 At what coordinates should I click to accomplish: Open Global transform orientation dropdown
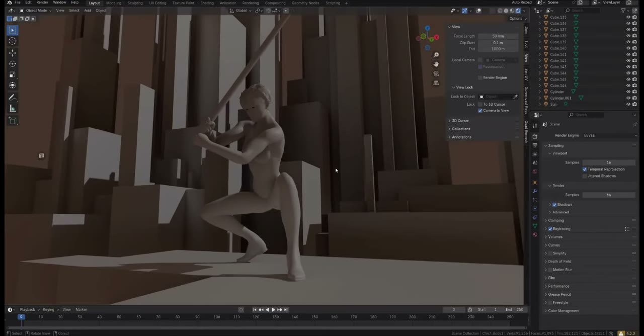point(242,11)
